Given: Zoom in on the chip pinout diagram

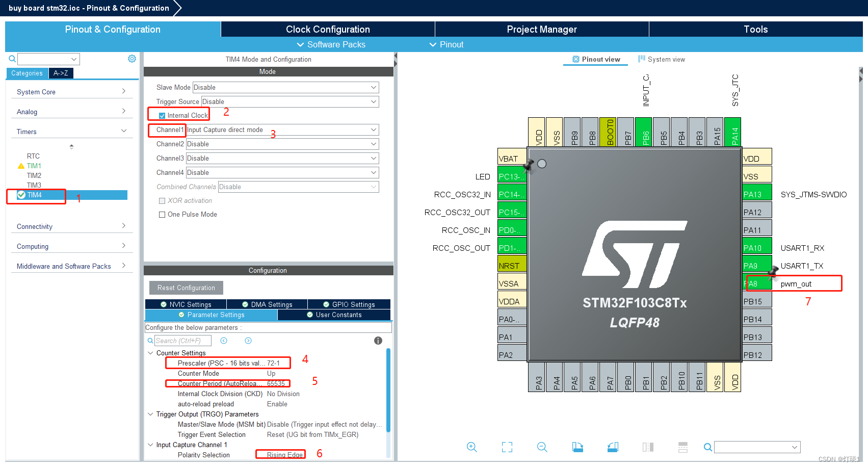Looking at the screenshot, I should [x=471, y=447].
